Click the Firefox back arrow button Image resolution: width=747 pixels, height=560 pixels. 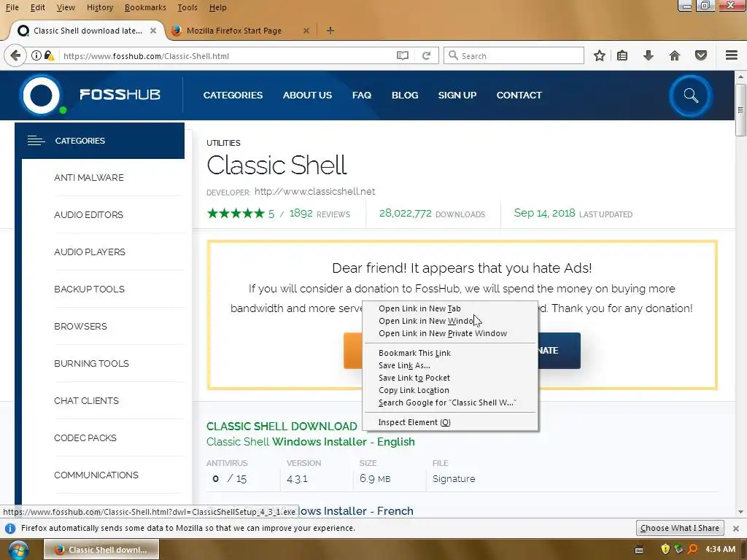point(15,55)
